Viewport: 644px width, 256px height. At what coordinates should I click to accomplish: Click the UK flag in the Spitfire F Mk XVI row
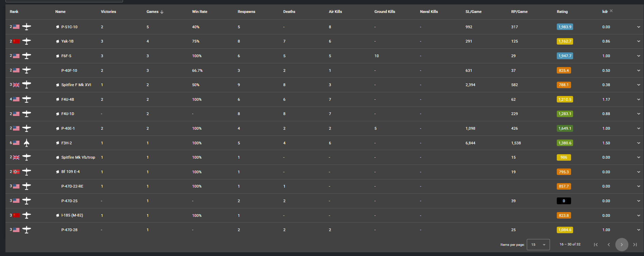[x=16, y=85]
